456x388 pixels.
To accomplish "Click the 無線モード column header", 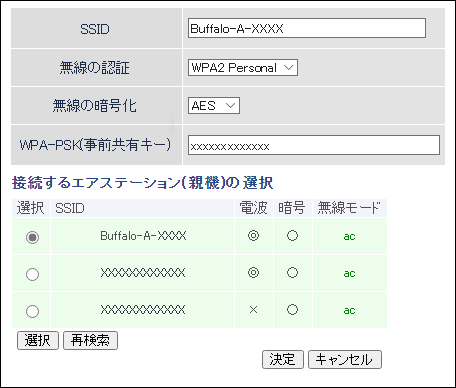I will coord(349,208).
